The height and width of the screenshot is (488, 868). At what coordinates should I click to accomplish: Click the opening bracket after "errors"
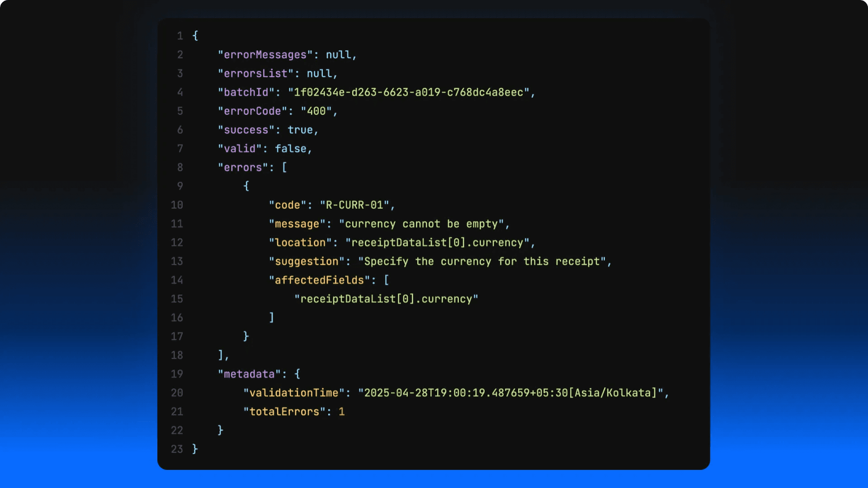pos(284,168)
